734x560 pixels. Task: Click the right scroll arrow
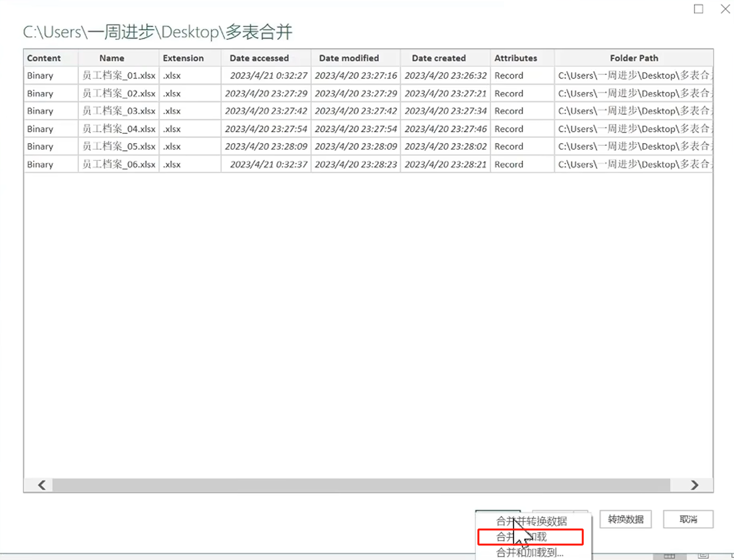(694, 485)
